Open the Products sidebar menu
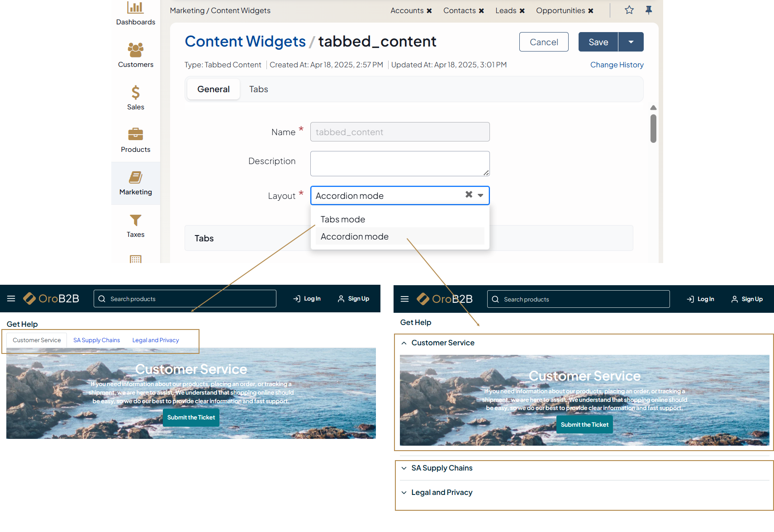 [135, 140]
